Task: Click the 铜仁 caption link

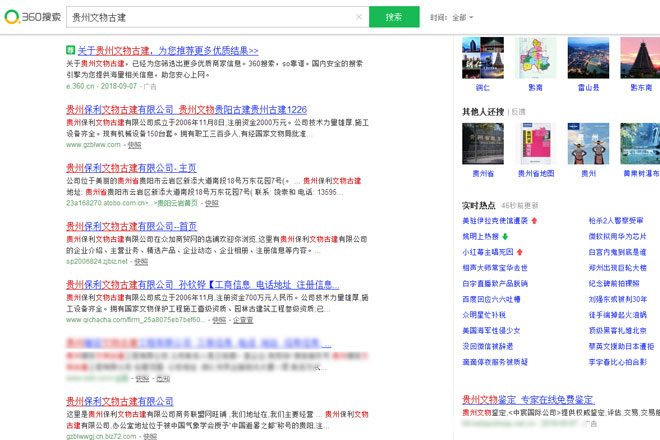Action: click(x=483, y=88)
